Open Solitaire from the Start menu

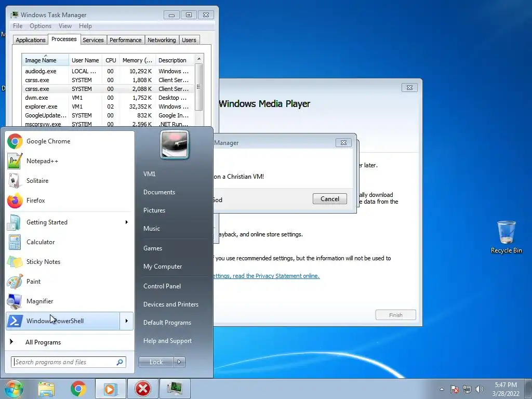click(x=70, y=180)
